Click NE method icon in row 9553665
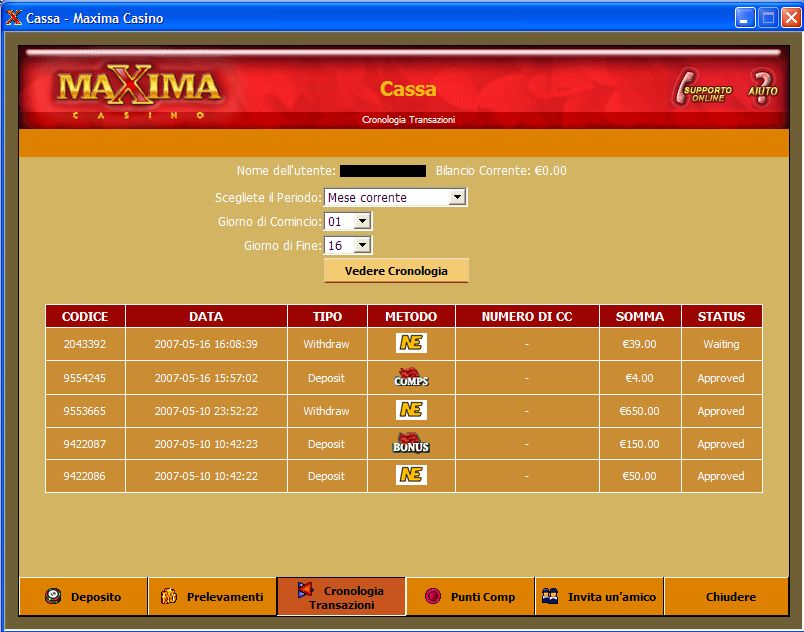Viewport: 804px width, 632px height. (x=411, y=410)
